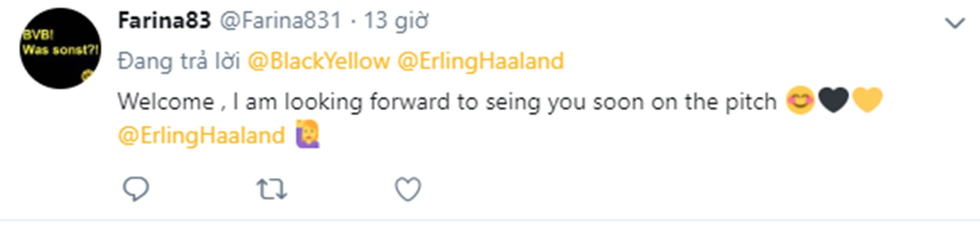Click the woman raising hand emoji
The width and height of the screenshot is (980, 225).
tap(308, 134)
